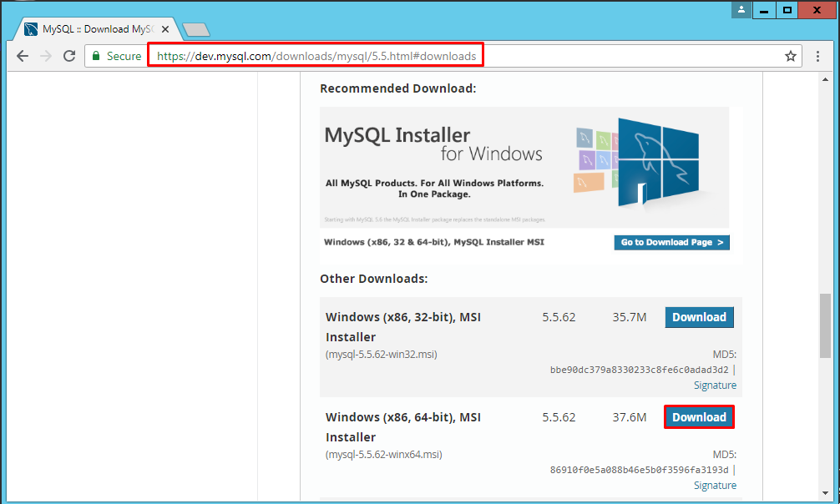Click the MySQL Installer for Windows banner
The width and height of the screenshot is (840, 504).
524,167
